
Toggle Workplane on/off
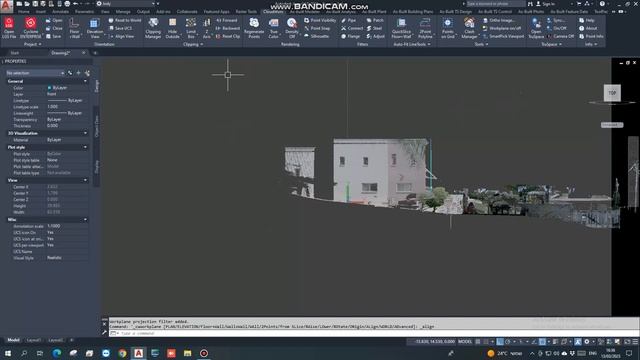(x=502, y=28)
